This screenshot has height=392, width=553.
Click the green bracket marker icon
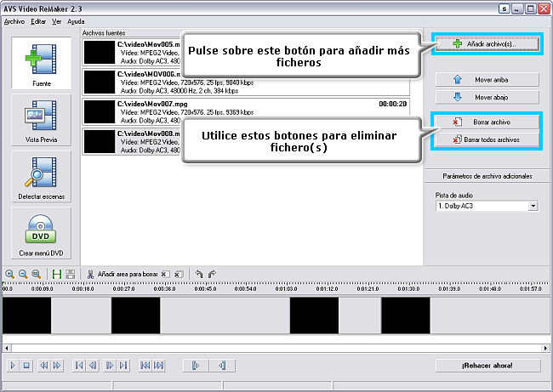tap(56, 274)
